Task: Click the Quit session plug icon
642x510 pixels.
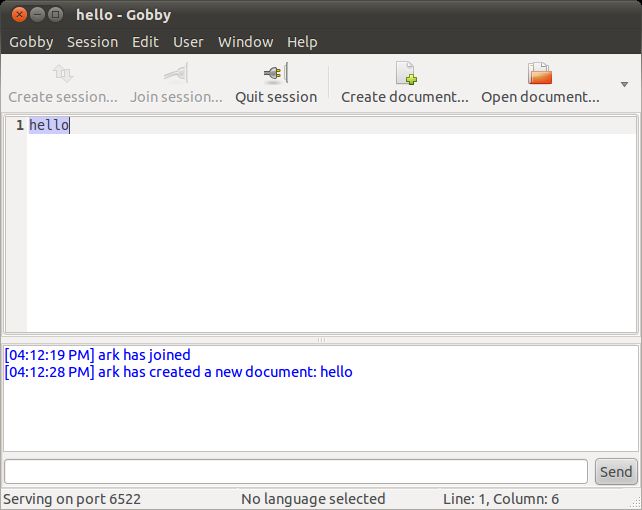Action: (x=276, y=73)
